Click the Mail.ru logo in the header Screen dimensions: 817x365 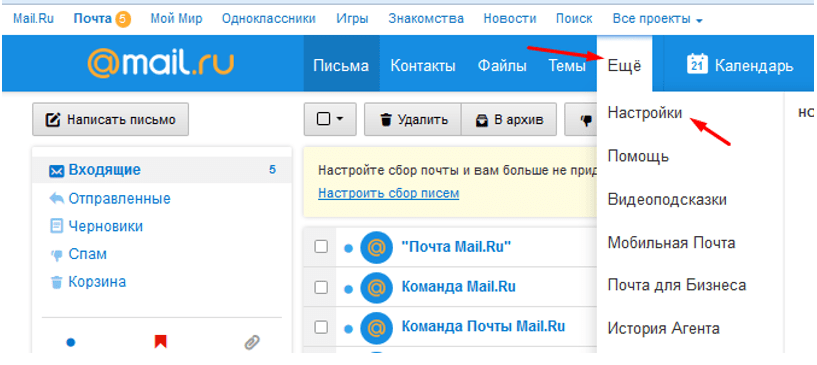tap(160, 64)
